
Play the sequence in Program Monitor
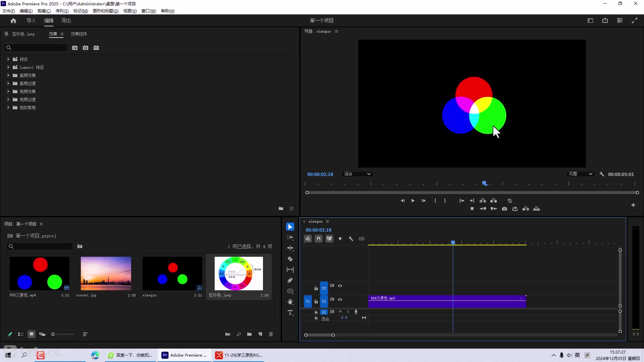point(413,201)
